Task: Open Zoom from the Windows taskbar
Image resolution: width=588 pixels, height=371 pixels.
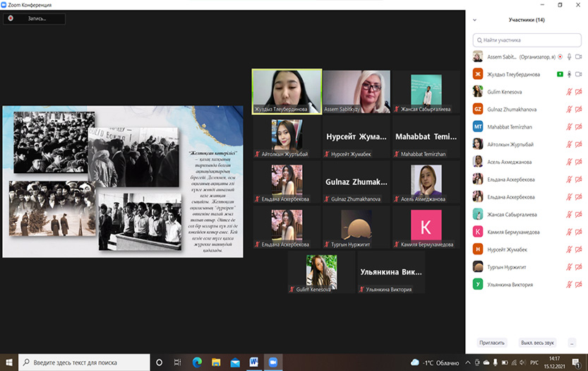Action: click(x=273, y=363)
